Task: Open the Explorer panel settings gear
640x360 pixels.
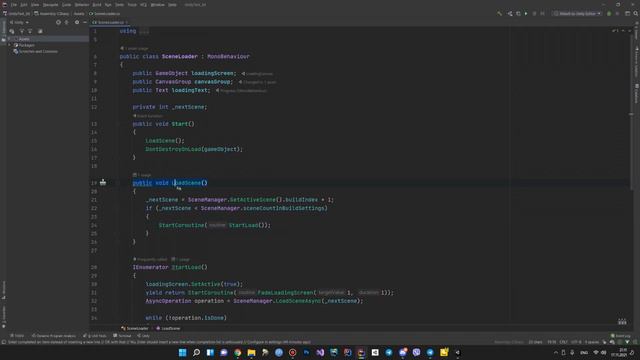Action: [x=77, y=22]
